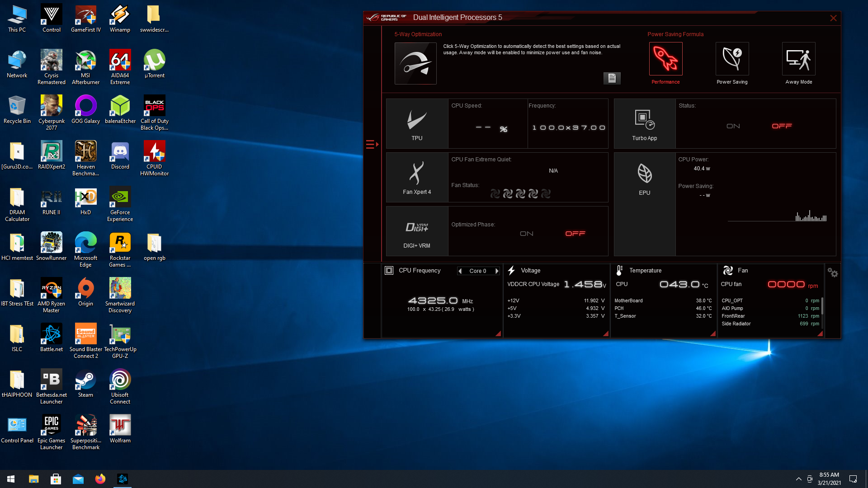868x488 pixels.
Task: Open Firefox from the taskbar
Action: 100,479
